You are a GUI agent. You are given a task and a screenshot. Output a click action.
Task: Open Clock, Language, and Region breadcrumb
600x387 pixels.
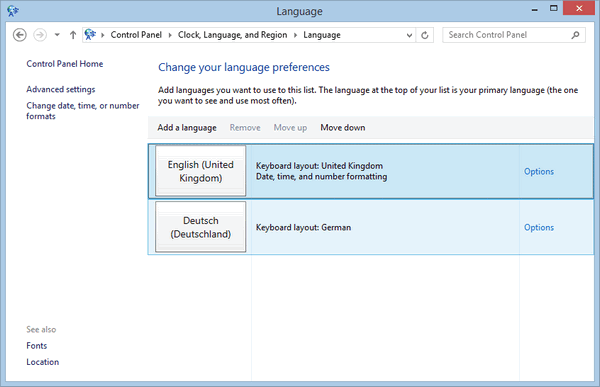tap(232, 35)
